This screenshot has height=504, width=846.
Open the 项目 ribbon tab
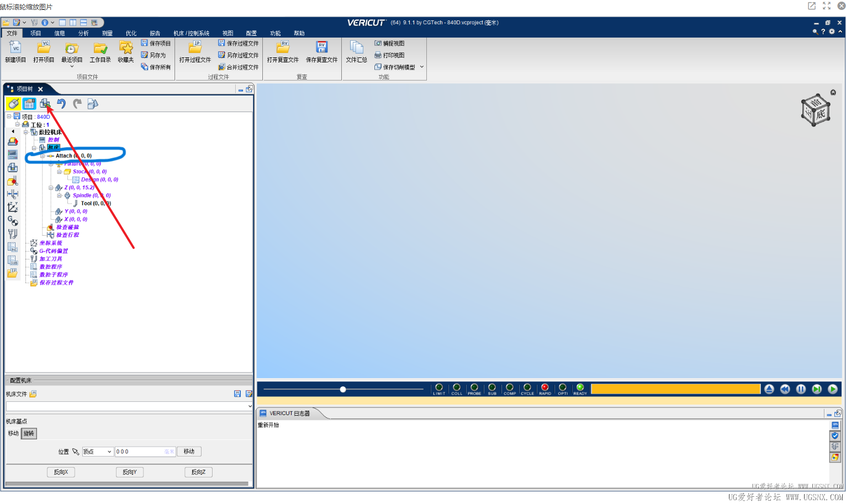coord(36,33)
